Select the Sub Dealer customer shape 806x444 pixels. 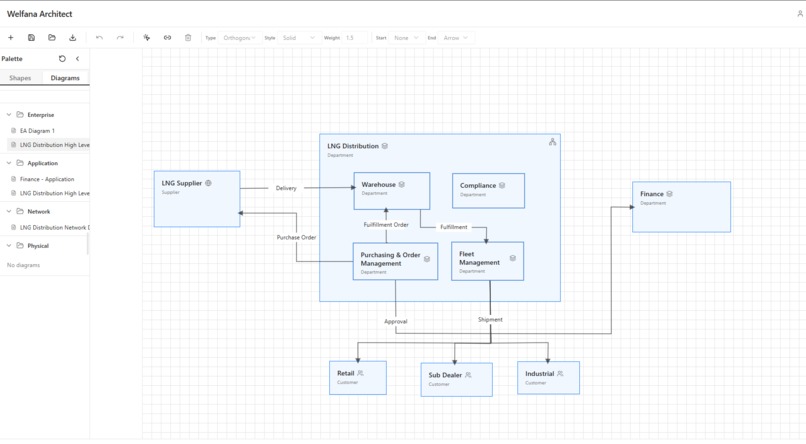coord(456,380)
